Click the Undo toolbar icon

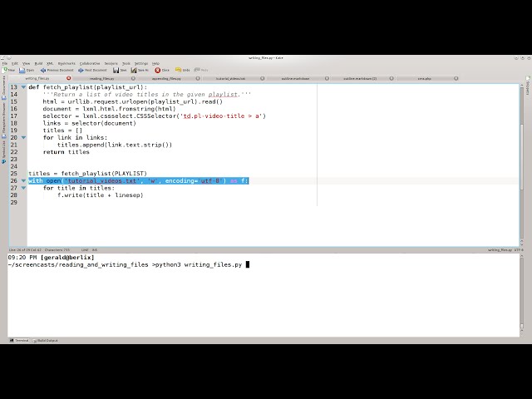coord(178,70)
